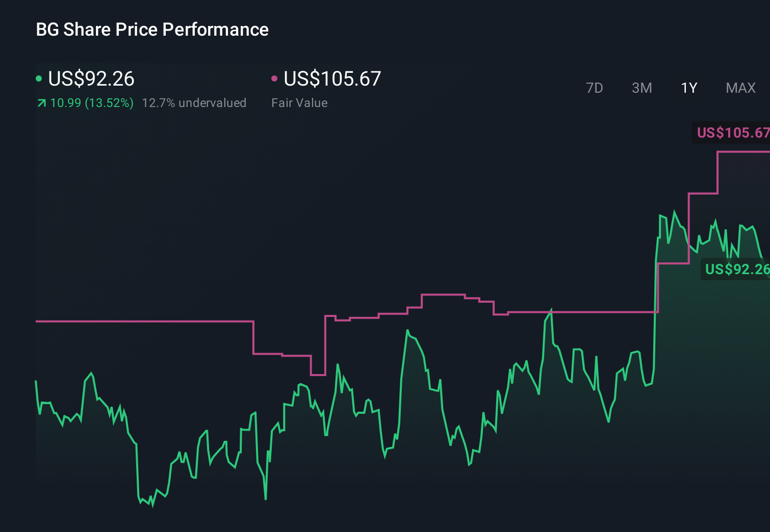Toggle the share price series via green legend
The height and width of the screenshot is (532, 770).
(x=39, y=78)
